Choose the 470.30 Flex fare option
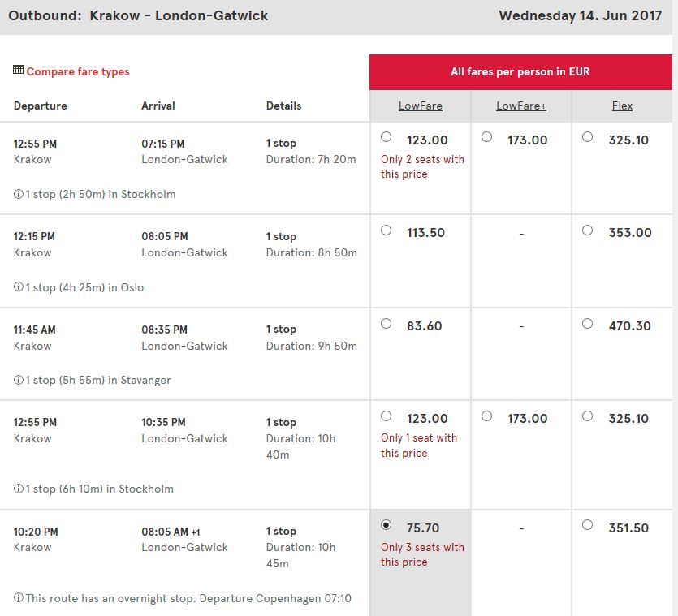Screen dimensions: 678x616 [x=587, y=323]
